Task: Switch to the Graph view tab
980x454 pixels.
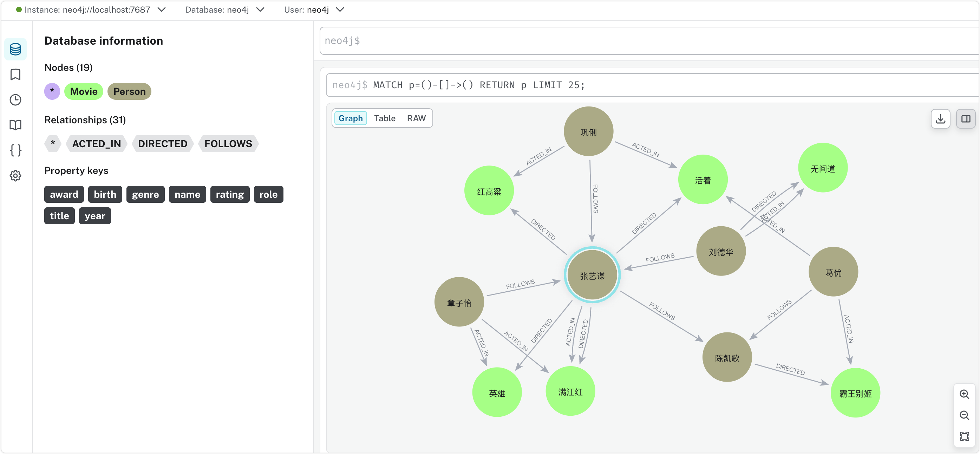Action: tap(351, 118)
